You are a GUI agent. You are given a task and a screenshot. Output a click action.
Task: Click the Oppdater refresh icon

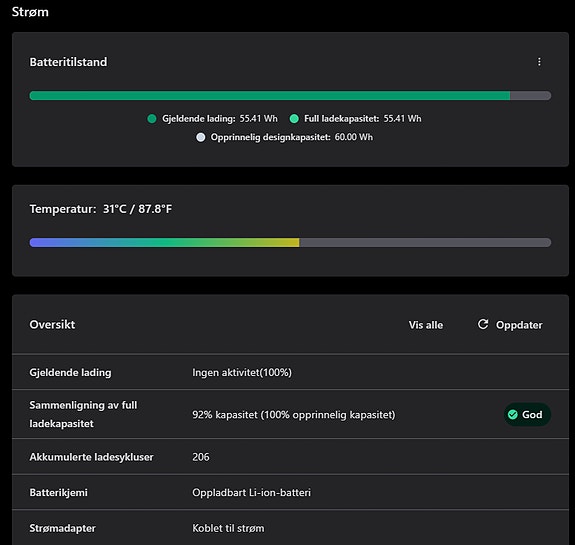pos(483,324)
